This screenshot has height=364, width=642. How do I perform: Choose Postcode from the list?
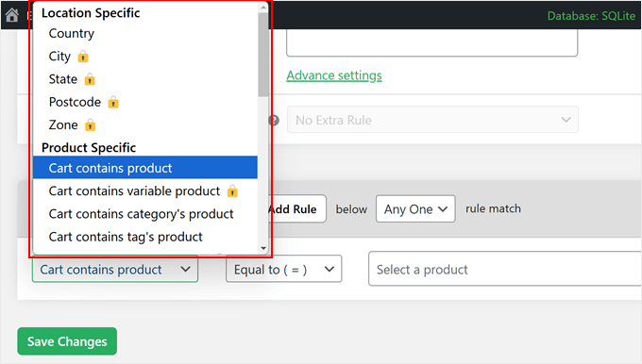145,102
